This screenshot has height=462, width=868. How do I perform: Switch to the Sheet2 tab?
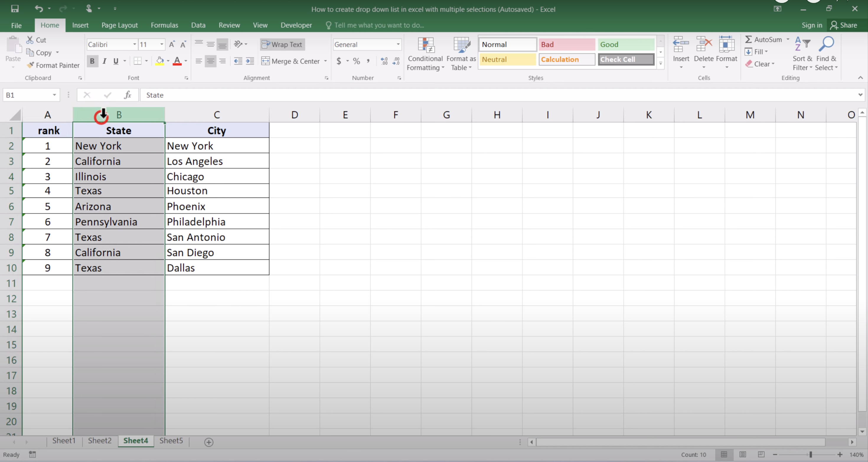coord(99,440)
